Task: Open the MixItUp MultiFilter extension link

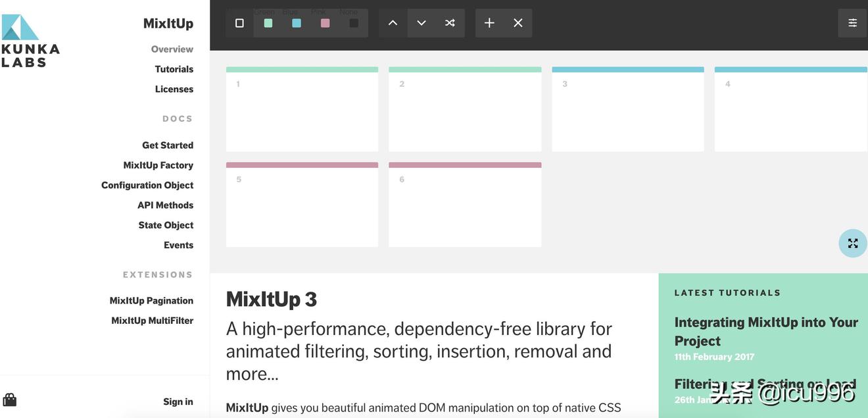Action: (x=152, y=321)
